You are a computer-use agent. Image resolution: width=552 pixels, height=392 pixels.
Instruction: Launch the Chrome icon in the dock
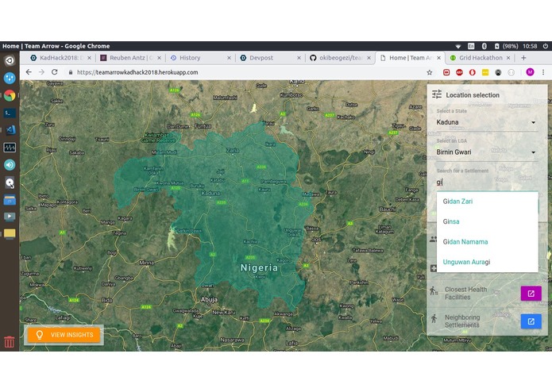10,95
